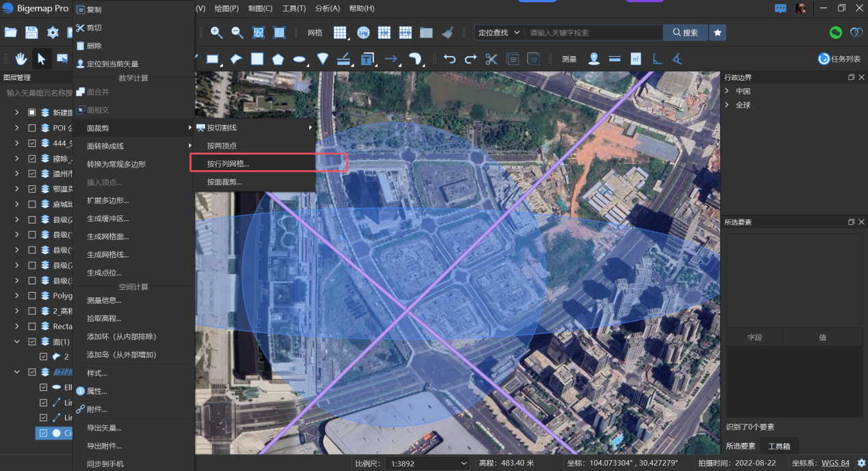Screen dimensions: 868x471
Task: Click the undo arrow icon
Action: click(449, 59)
